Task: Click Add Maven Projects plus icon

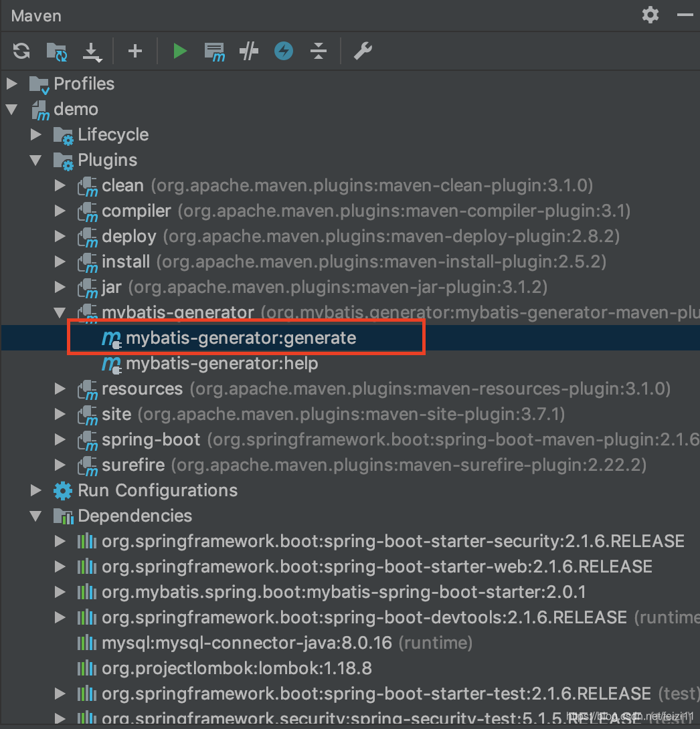Action: point(135,51)
